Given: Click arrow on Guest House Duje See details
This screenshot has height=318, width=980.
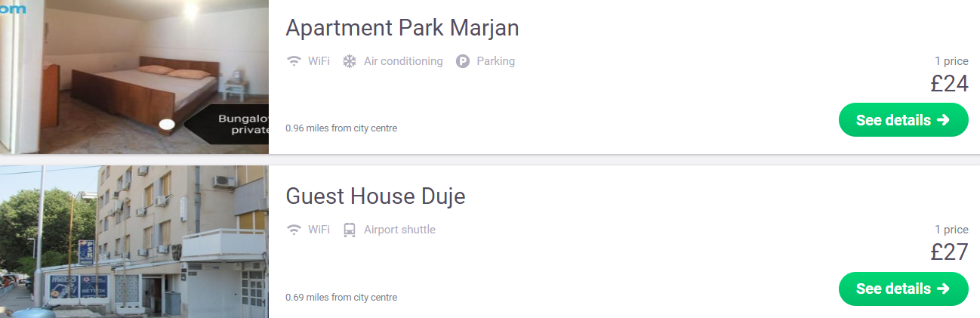Looking at the screenshot, I should 942,289.
